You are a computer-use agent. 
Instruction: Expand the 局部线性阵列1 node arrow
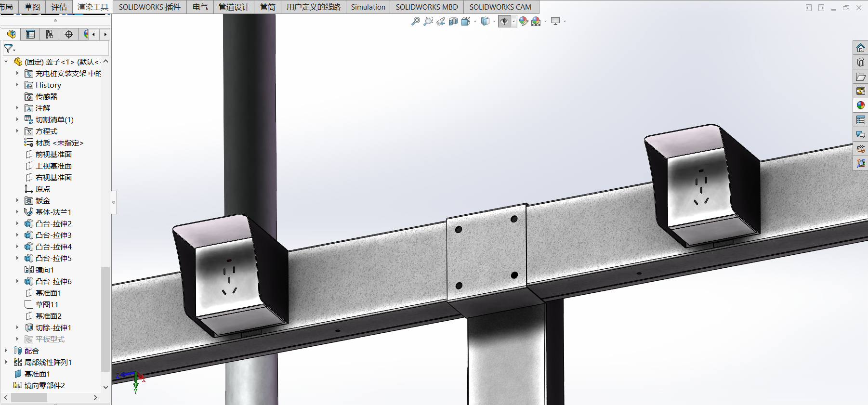[x=6, y=362]
